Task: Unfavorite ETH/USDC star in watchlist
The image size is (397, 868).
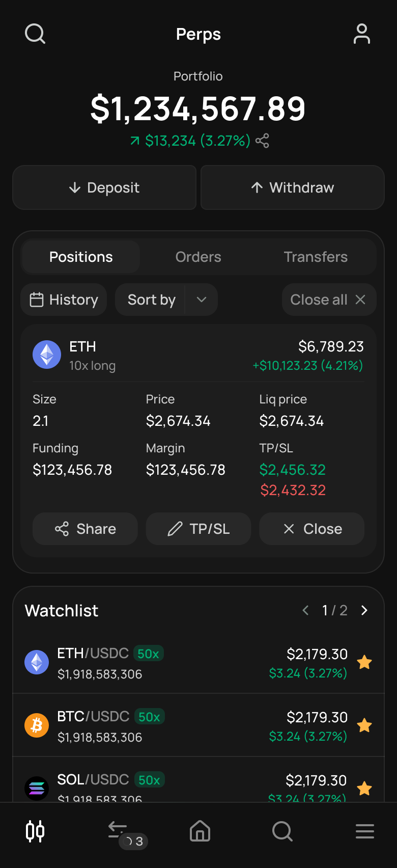Action: tap(364, 662)
